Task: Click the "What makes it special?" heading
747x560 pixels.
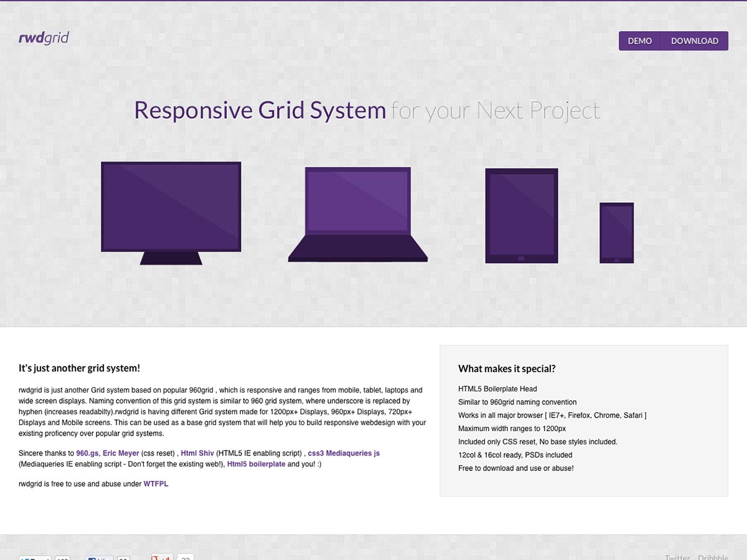Action: click(507, 368)
